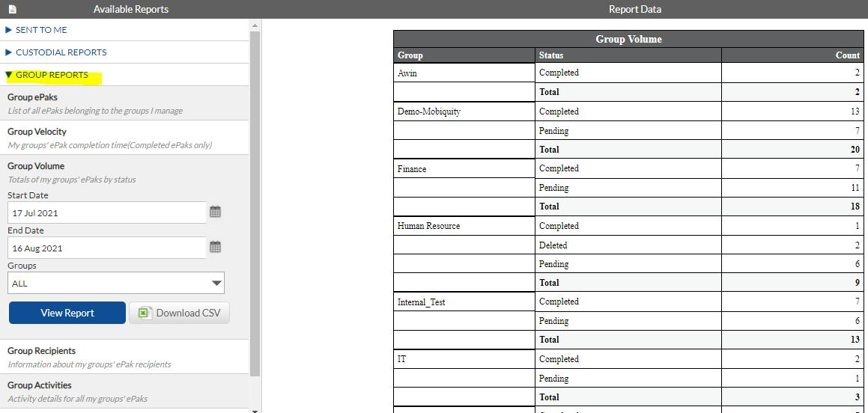
Task: Select the IT group cell
Action: tap(464, 359)
